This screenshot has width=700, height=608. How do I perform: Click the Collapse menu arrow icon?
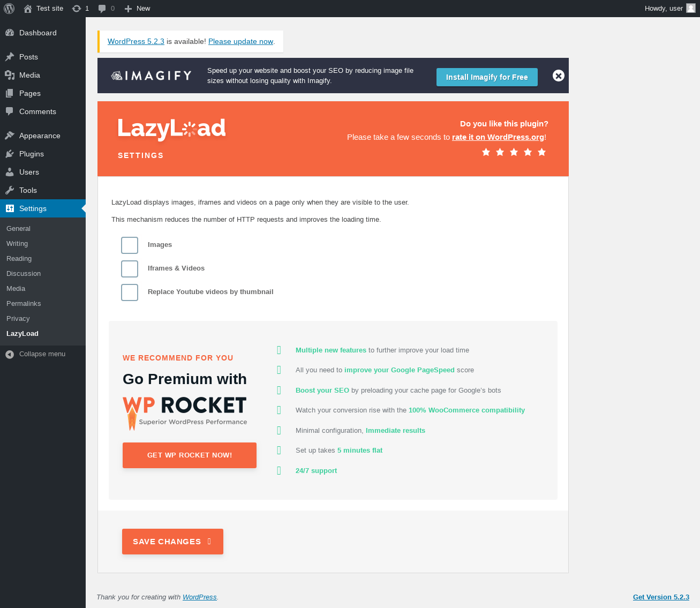10,354
